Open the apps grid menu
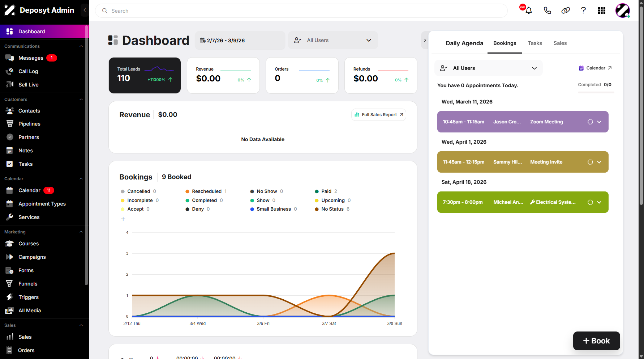 pyautogui.click(x=602, y=10)
